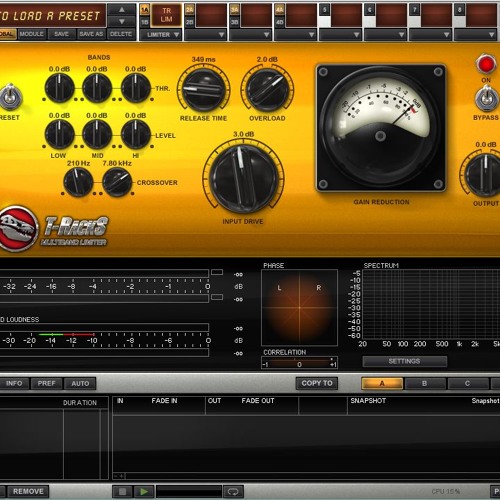
Task: Click the LOW band threshold knob
Action: click(59, 88)
